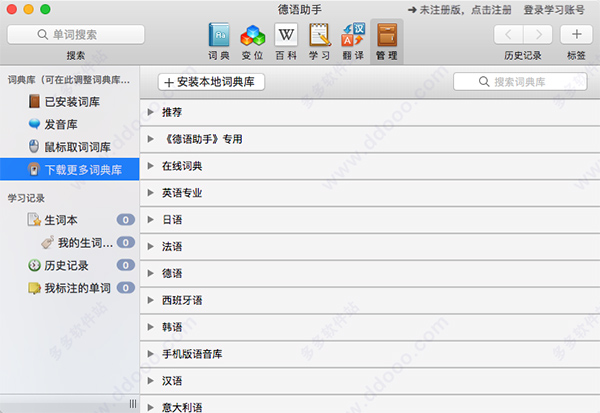Click the 学习记录 section header
This screenshot has width=600, height=413.
click(x=26, y=198)
